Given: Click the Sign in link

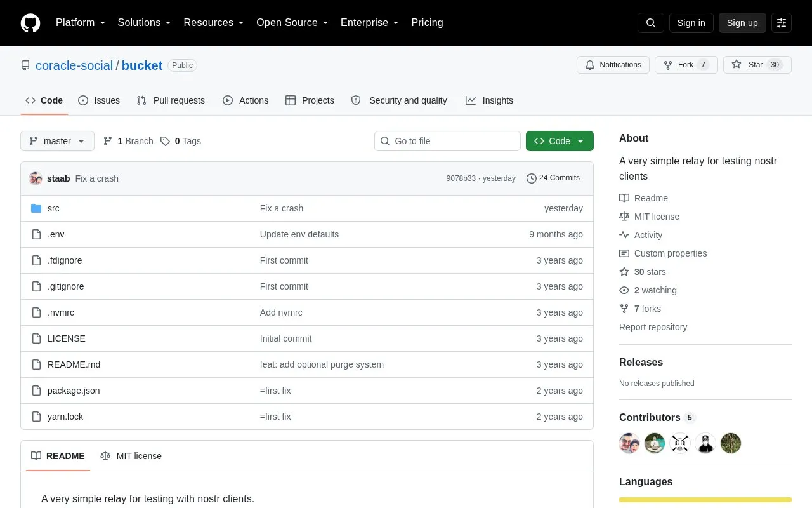Looking at the screenshot, I should pos(691,23).
